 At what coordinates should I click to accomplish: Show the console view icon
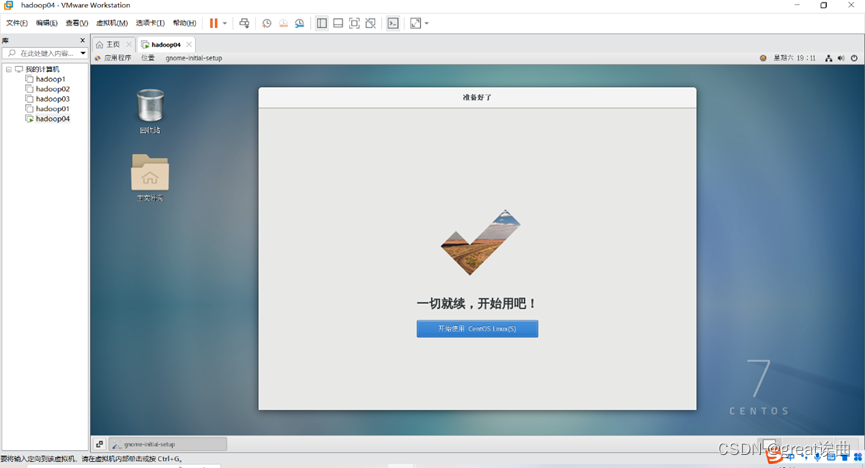[x=393, y=23]
